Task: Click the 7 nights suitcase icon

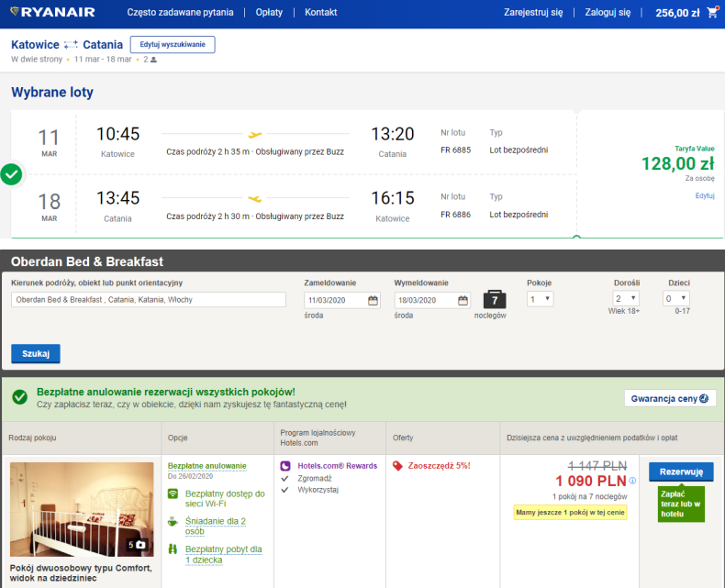Action: point(495,300)
